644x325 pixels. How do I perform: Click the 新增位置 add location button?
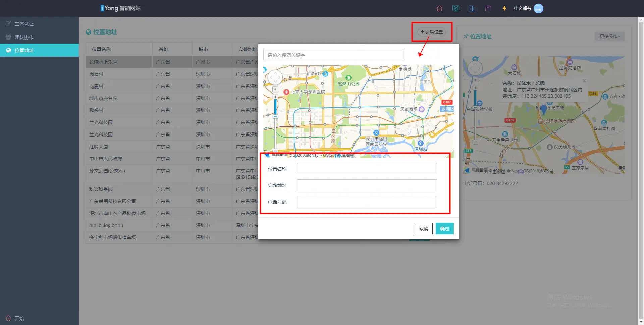coord(432,32)
